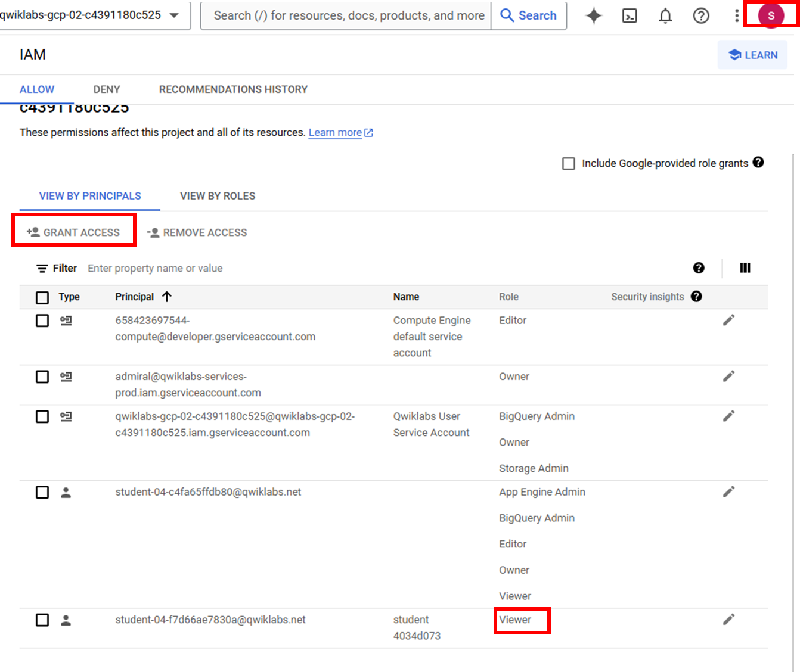
Task: Open the three-dot settings menu
Action: point(737,15)
